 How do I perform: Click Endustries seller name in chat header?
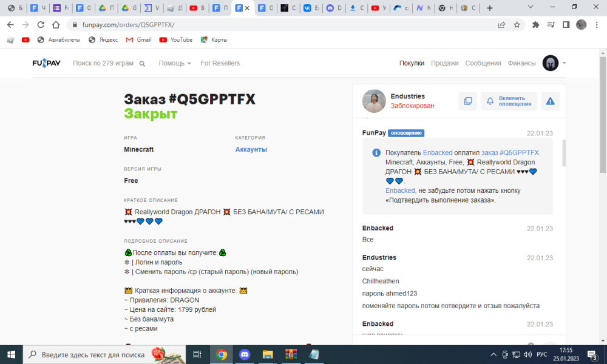407,96
